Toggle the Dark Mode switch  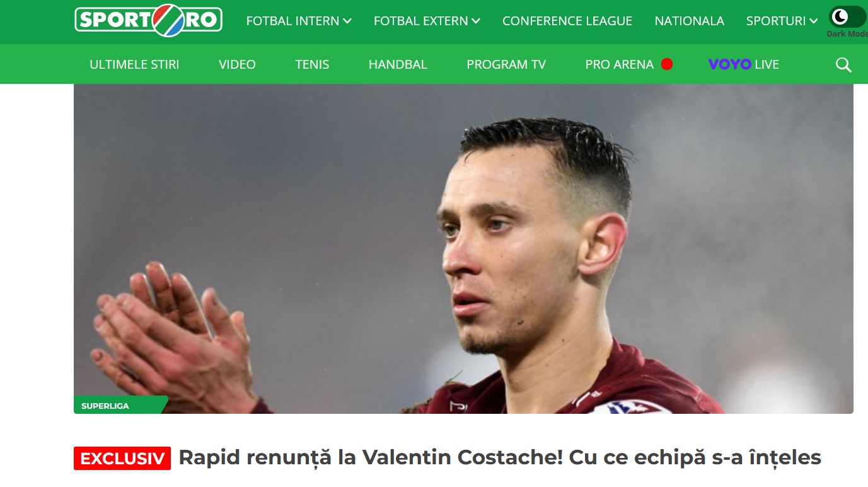click(x=848, y=17)
